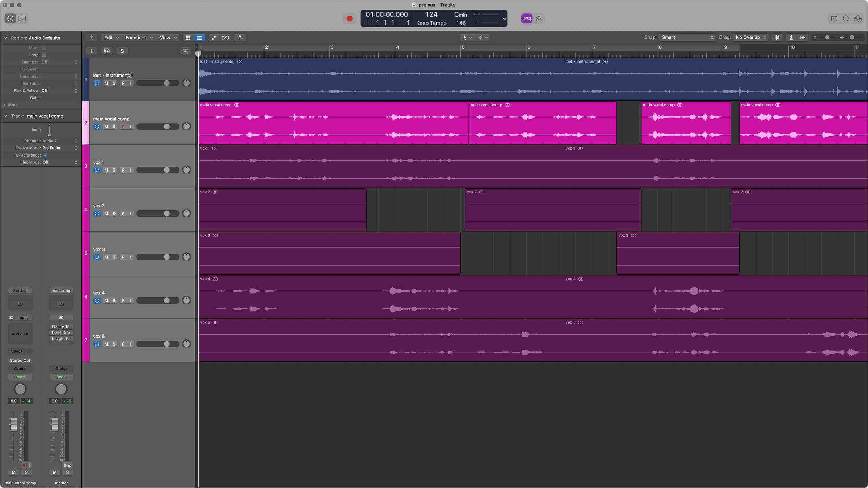The width and height of the screenshot is (868, 488).
Task: Click the stereo link icon above Input
Action: click(11, 318)
